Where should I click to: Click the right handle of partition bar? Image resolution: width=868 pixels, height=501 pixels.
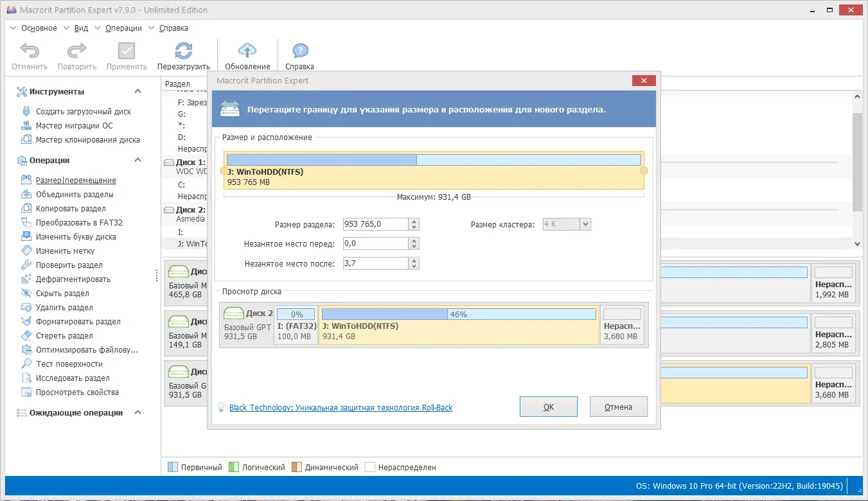[x=644, y=171]
